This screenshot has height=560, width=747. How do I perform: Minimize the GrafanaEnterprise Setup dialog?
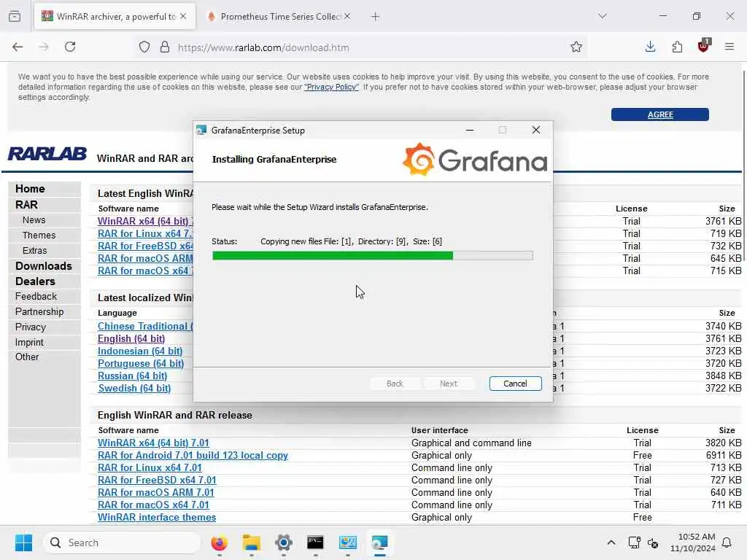(x=470, y=130)
